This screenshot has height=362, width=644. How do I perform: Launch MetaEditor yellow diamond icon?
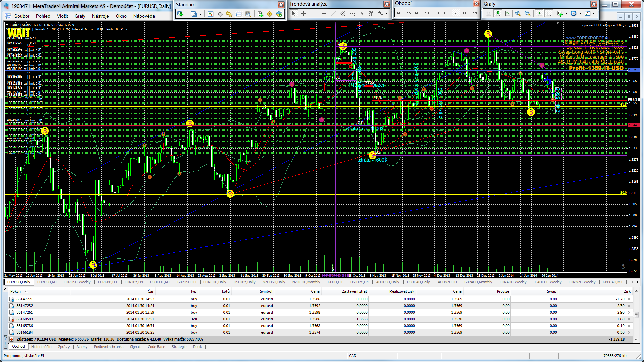270,14
